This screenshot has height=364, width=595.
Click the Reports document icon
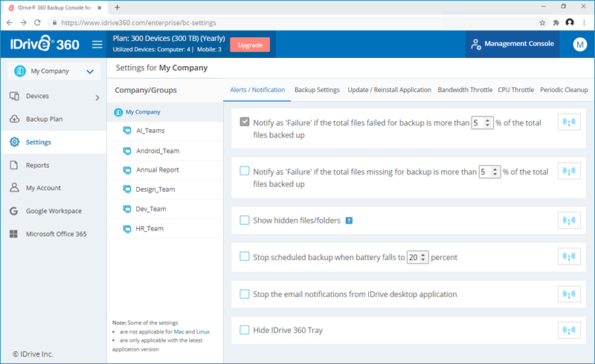14,165
